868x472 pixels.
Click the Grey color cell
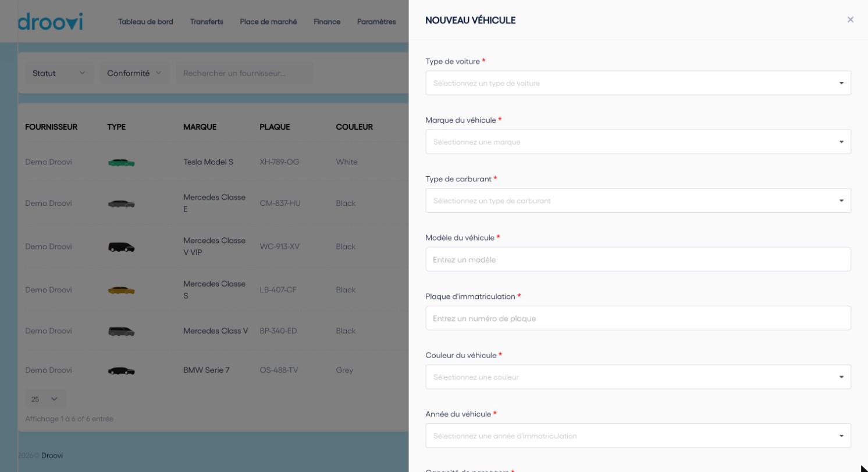(x=344, y=370)
